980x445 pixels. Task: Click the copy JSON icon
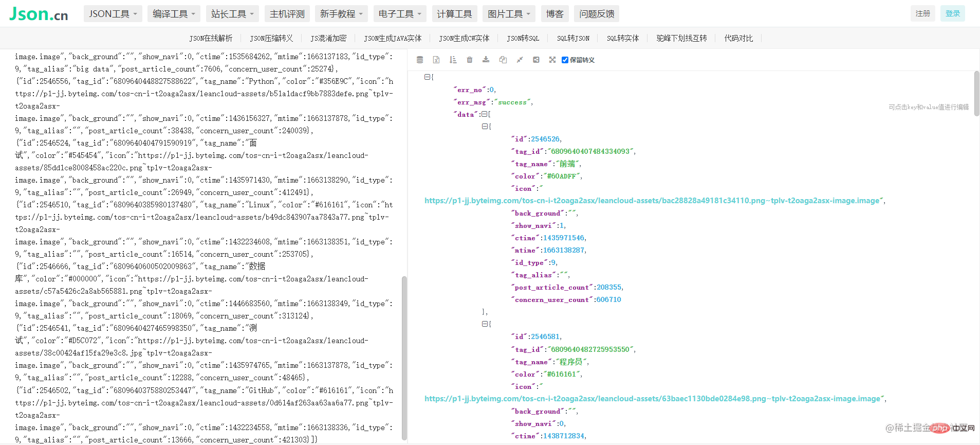(x=503, y=60)
